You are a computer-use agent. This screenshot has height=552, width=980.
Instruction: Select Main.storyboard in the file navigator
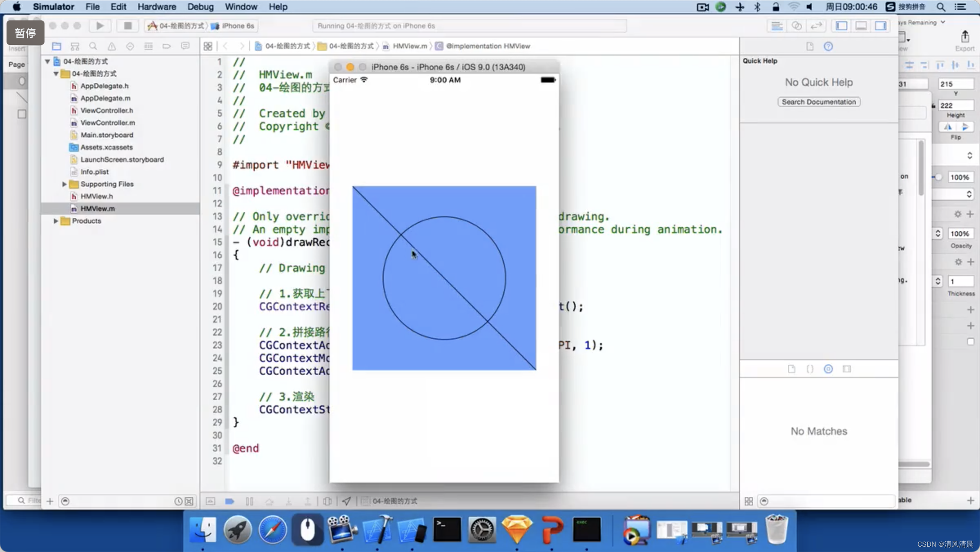coord(120,135)
